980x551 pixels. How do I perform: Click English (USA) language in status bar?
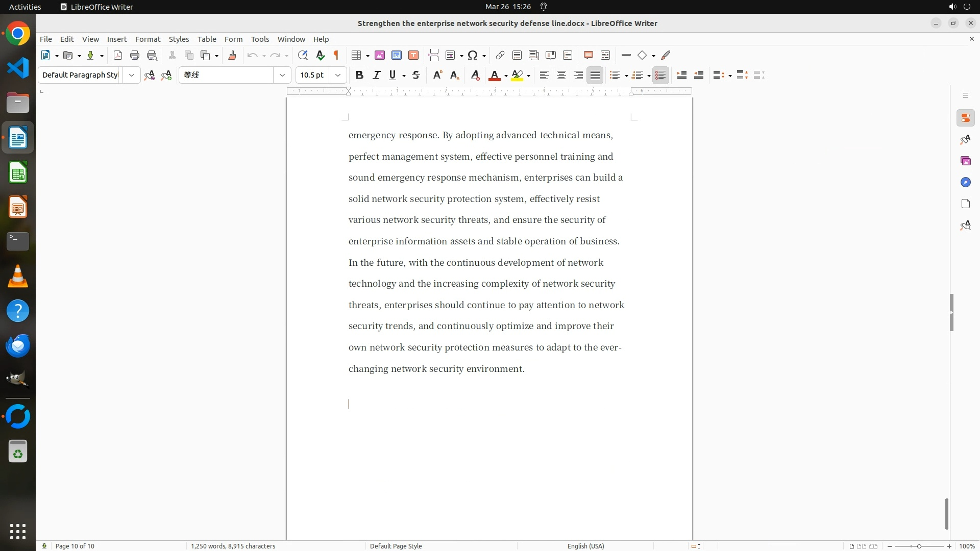tap(585, 546)
